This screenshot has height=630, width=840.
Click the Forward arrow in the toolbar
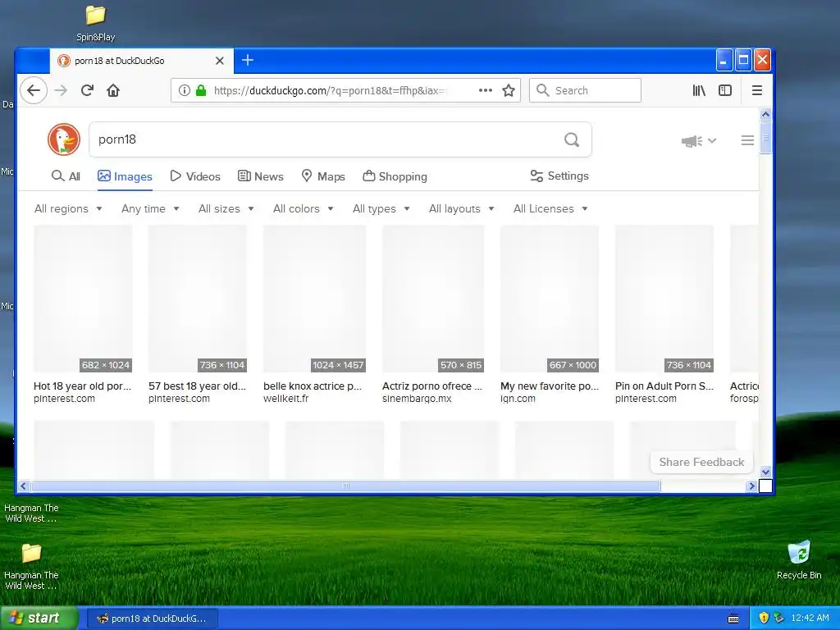coord(61,90)
